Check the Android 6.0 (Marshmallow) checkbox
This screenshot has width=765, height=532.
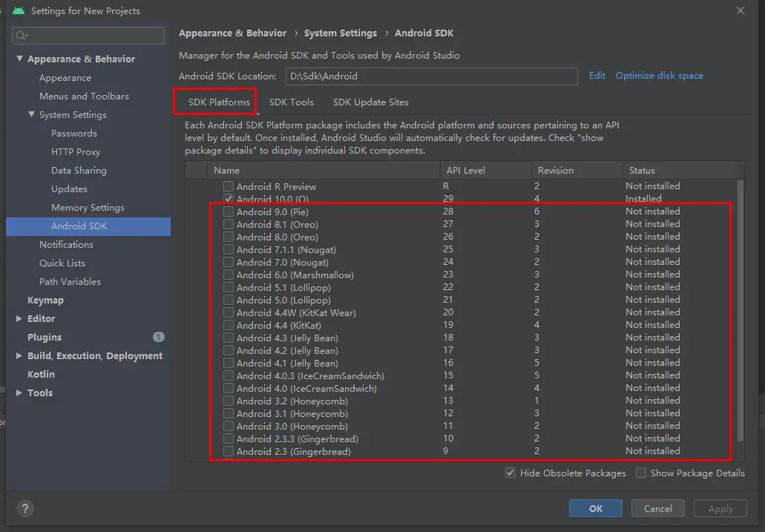pos(229,275)
